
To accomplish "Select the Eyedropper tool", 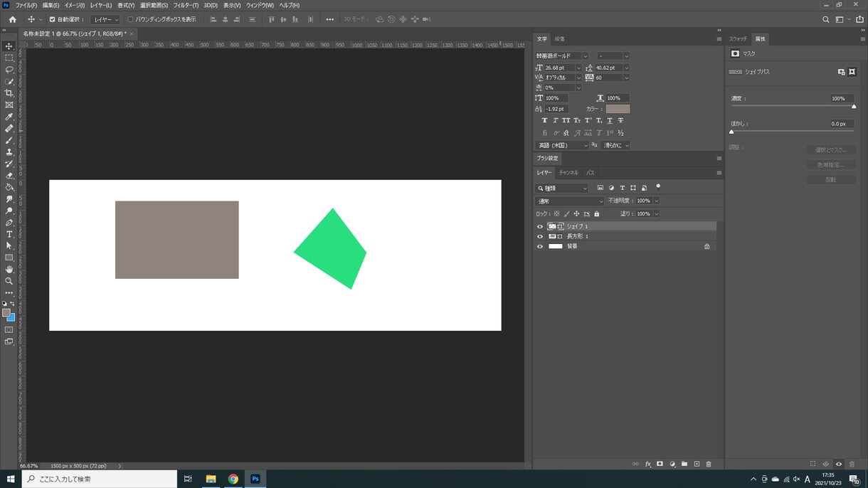I will coord(9,117).
